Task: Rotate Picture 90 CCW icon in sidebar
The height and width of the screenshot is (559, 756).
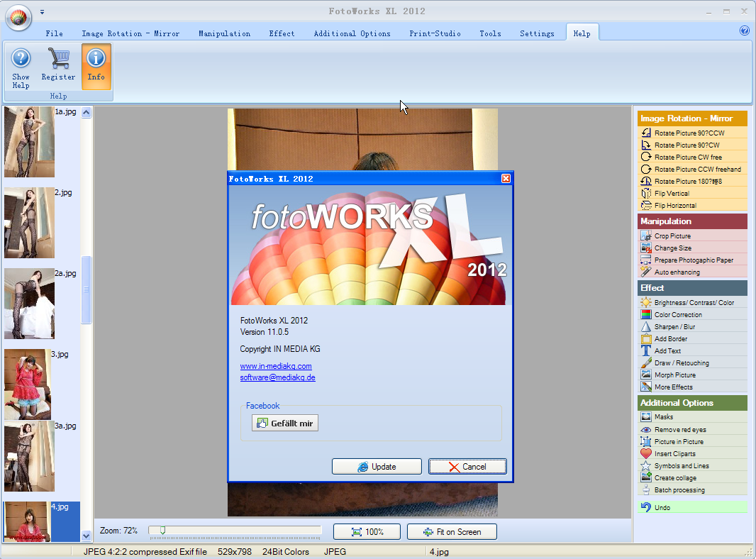Action: click(x=646, y=133)
